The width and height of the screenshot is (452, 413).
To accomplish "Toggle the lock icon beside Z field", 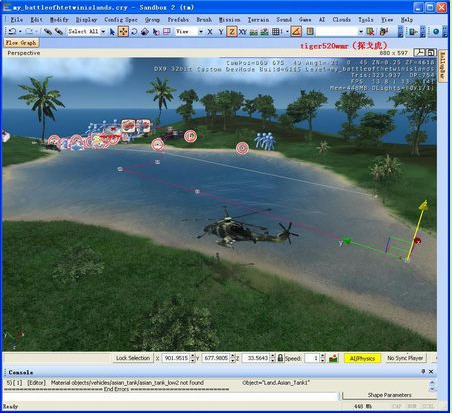I will pos(280,358).
